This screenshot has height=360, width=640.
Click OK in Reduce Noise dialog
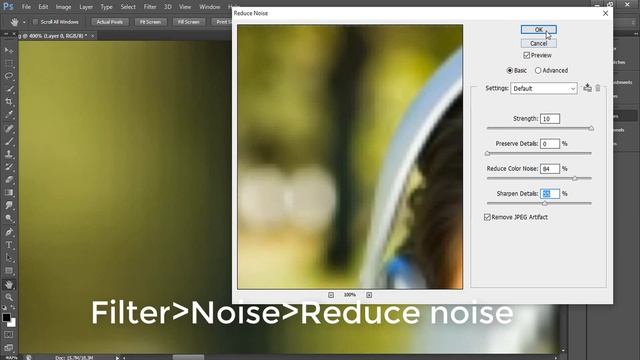coord(539,29)
